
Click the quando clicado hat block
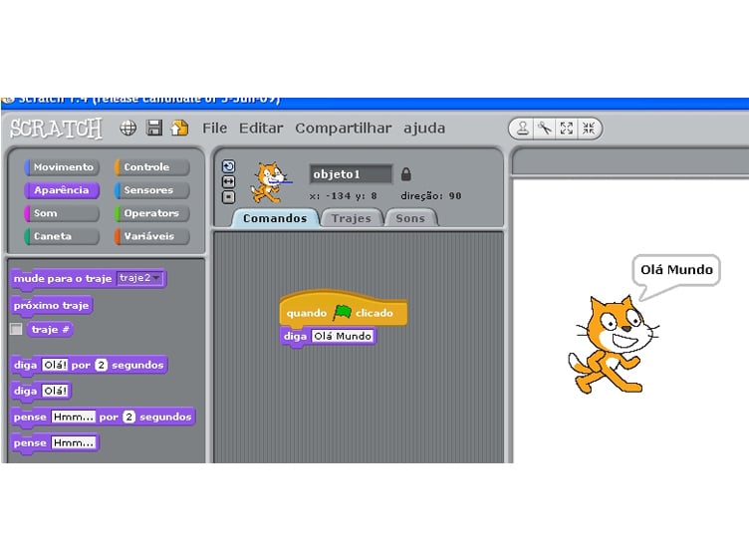point(343,309)
